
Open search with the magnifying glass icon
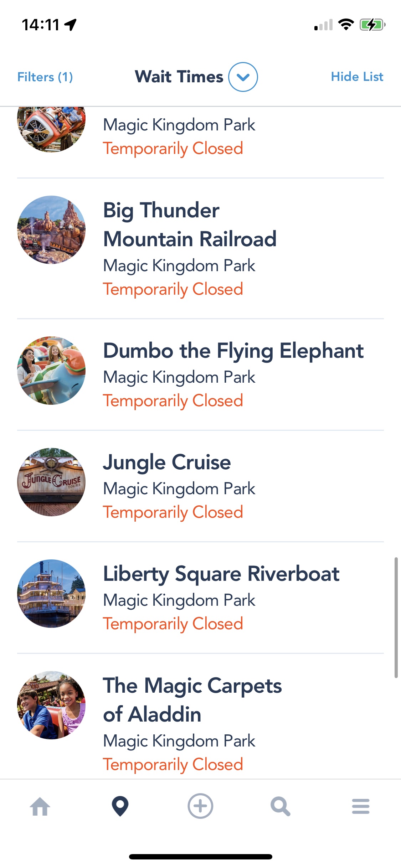[281, 806]
